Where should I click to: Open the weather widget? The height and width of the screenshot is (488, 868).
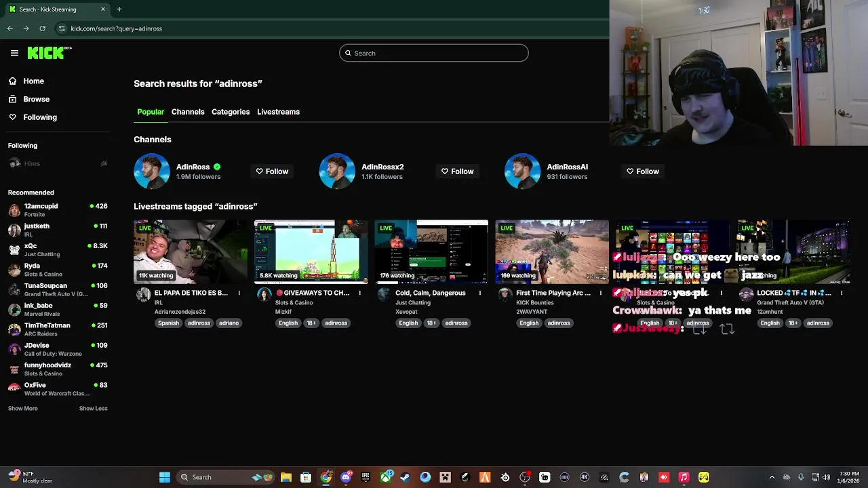[31, 477]
